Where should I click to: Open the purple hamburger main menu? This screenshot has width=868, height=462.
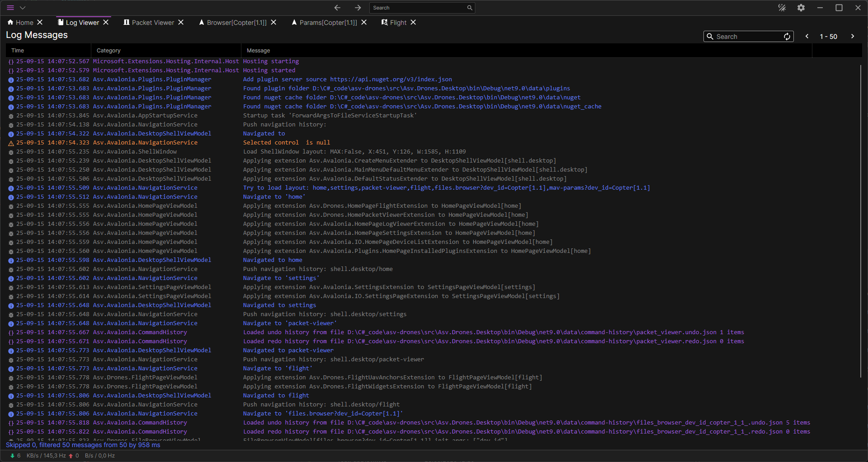tap(10, 8)
